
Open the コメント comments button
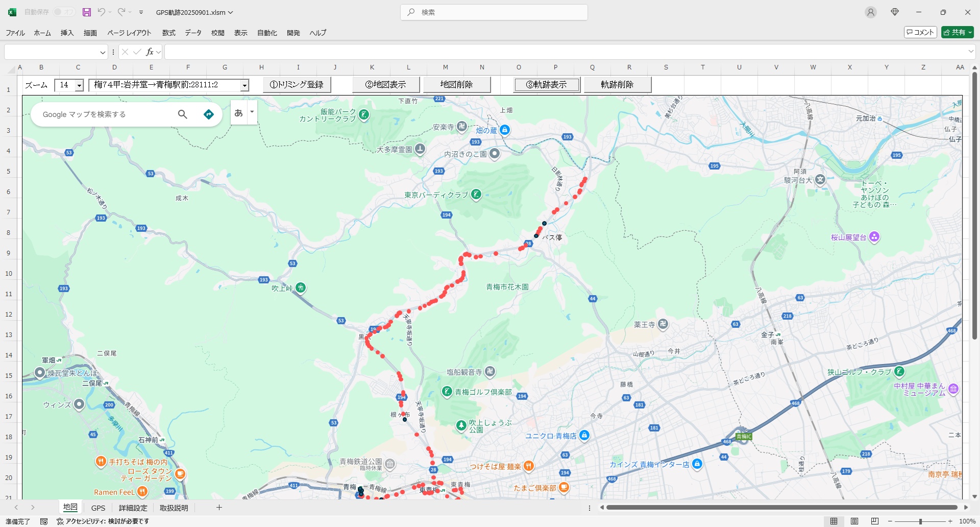coord(920,32)
